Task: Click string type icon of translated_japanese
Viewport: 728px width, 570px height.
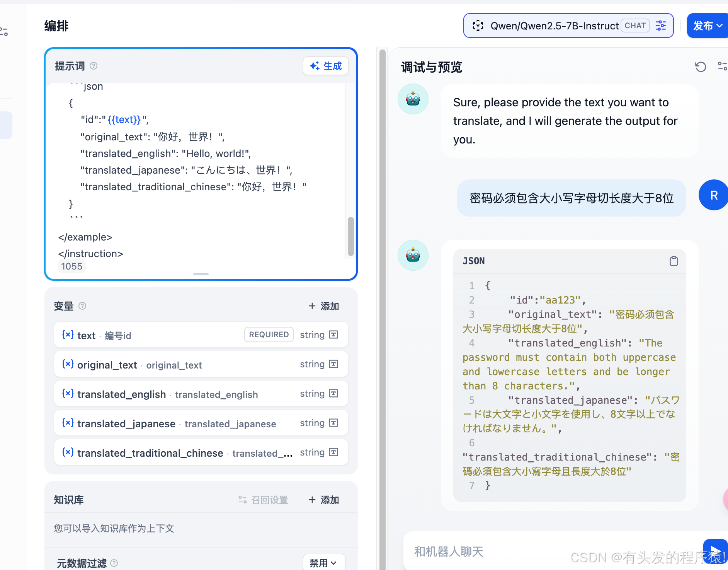Action: 333,423
